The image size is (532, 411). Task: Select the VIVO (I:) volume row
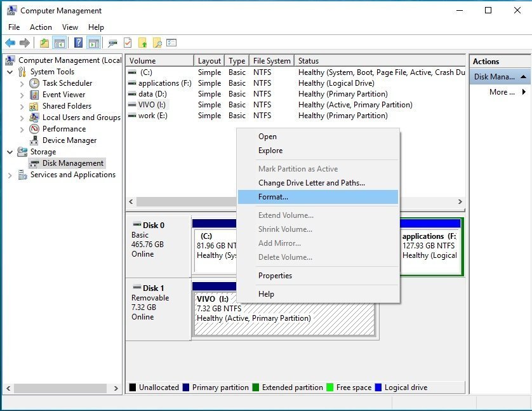(x=295, y=105)
